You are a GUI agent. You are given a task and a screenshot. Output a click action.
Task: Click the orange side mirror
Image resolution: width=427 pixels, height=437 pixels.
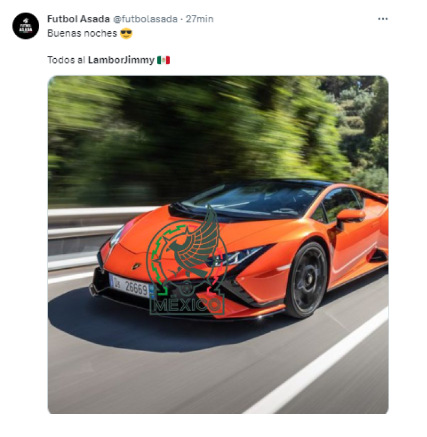(349, 216)
